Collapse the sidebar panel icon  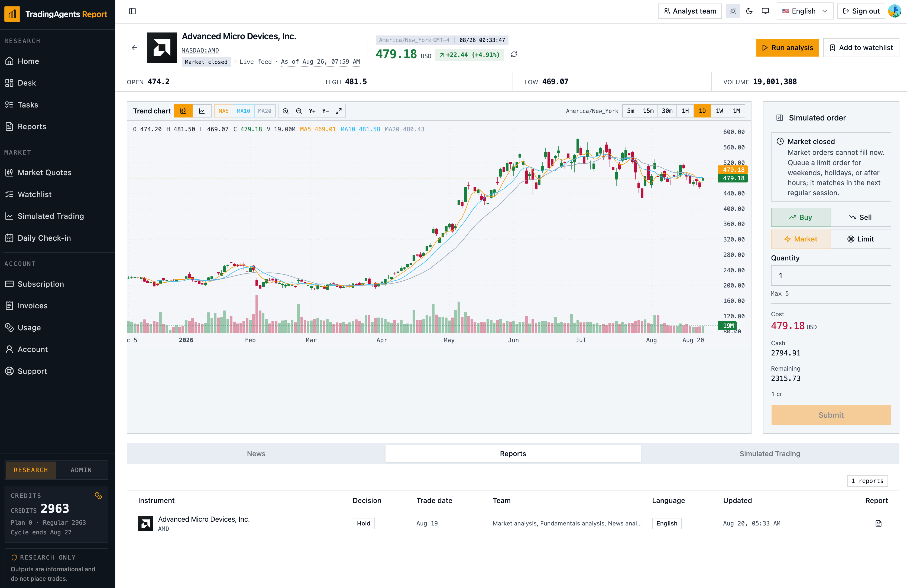(x=132, y=11)
